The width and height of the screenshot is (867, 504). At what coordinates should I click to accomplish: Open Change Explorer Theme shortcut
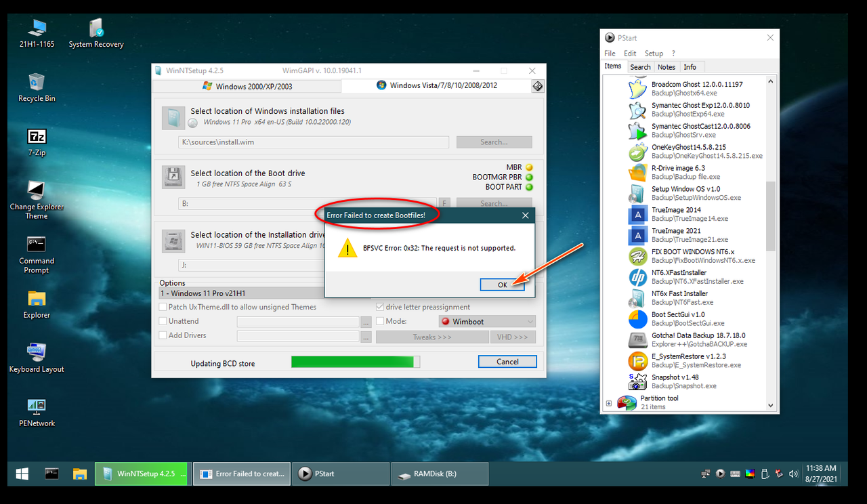pos(37,201)
